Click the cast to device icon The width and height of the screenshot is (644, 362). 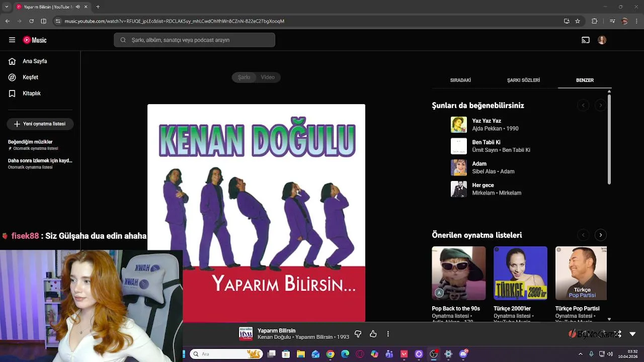586,40
